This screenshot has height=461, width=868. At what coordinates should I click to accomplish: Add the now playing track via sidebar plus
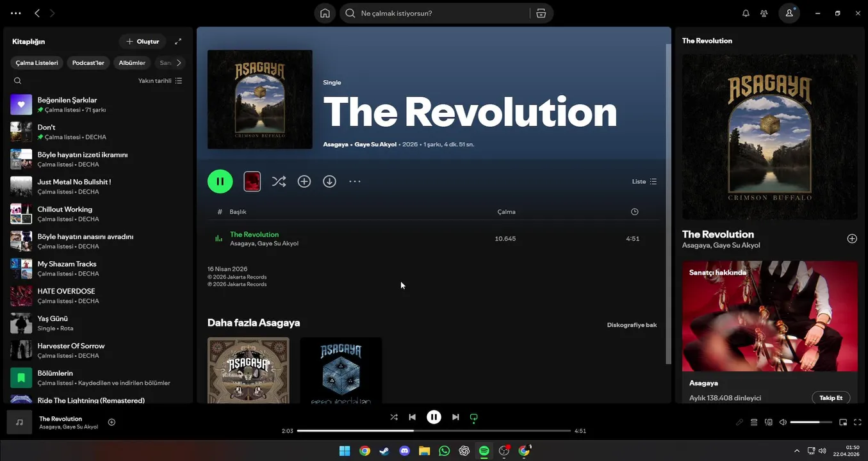click(x=852, y=238)
